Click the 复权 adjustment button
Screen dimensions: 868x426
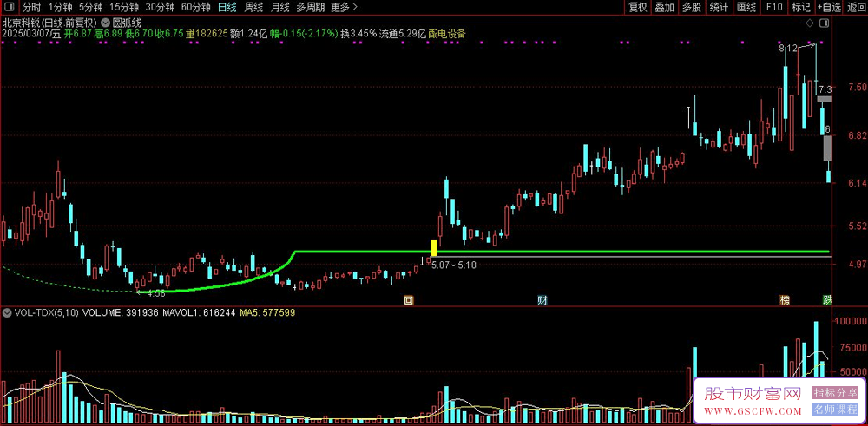pyautogui.click(x=638, y=7)
